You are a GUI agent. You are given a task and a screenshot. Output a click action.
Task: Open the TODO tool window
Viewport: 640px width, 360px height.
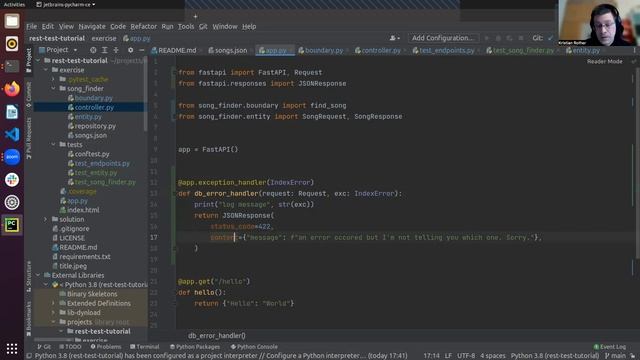click(x=70, y=347)
